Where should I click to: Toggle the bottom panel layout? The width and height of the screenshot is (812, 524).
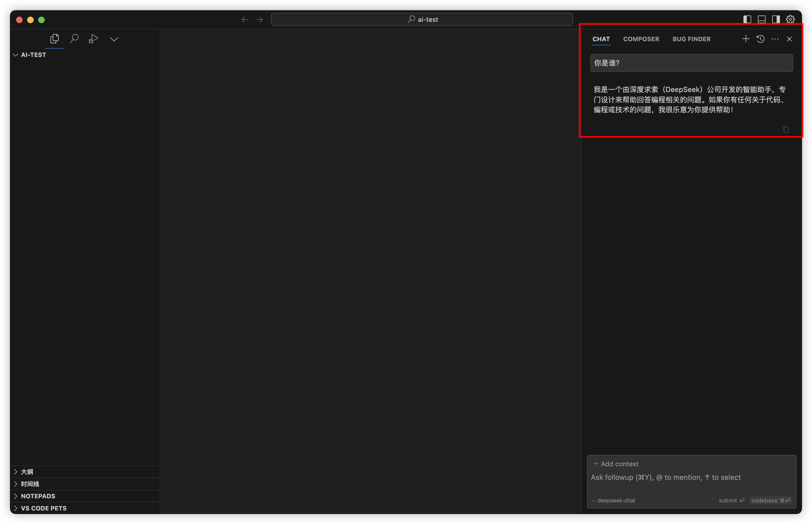tap(761, 19)
